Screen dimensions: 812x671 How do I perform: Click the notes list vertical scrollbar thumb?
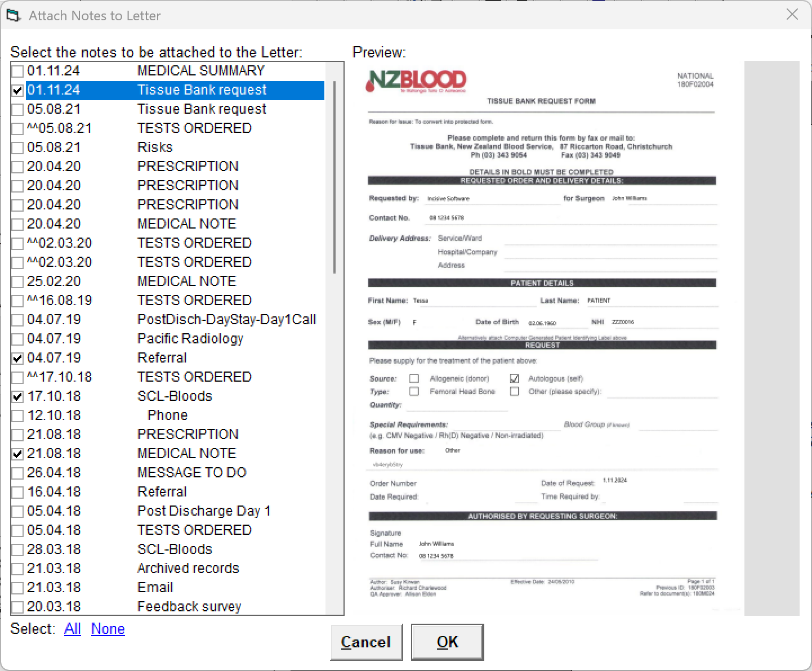pos(334,177)
